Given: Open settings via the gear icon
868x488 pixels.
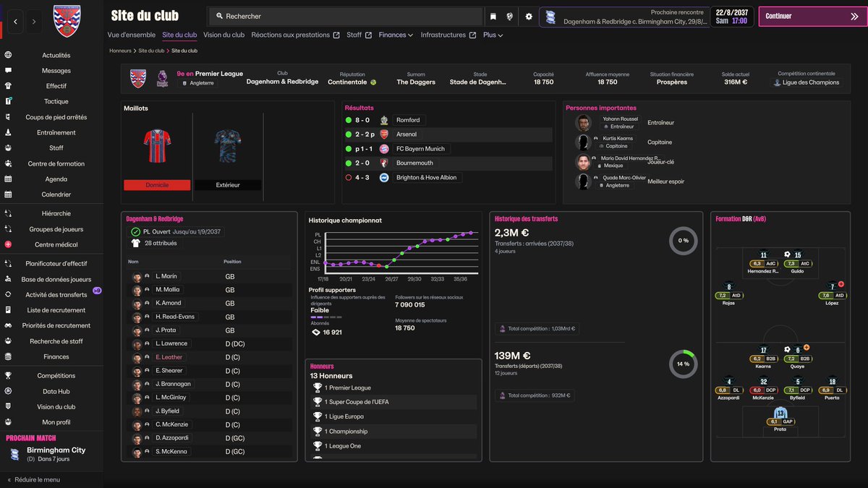Looking at the screenshot, I should point(529,17).
